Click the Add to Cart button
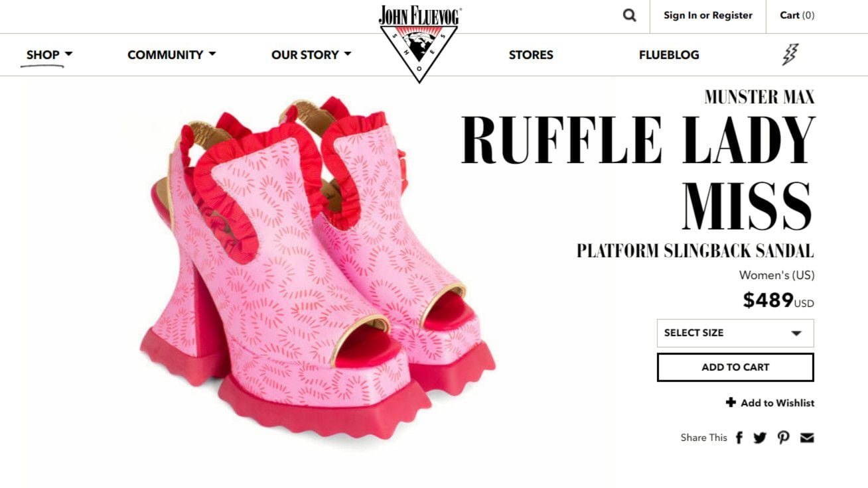 tap(735, 367)
